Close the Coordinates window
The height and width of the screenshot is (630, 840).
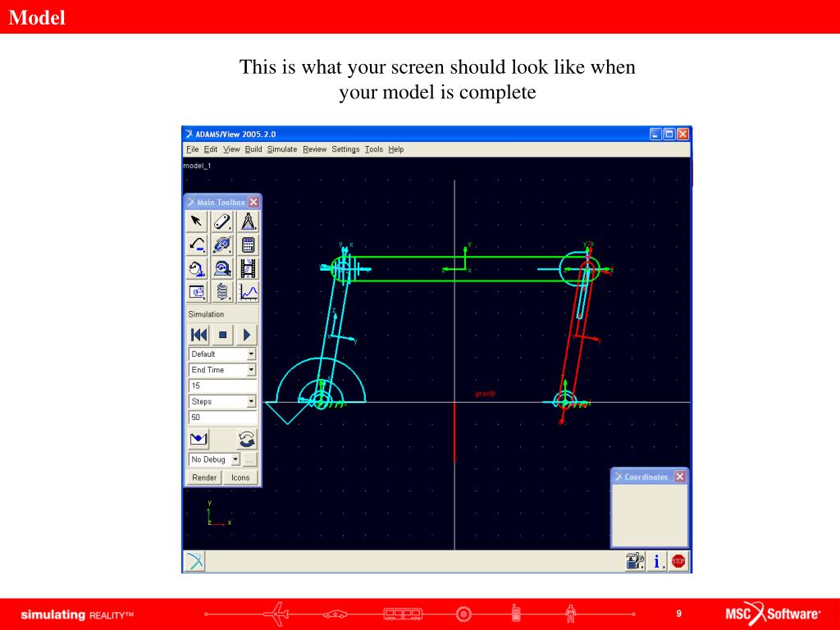[680, 477]
